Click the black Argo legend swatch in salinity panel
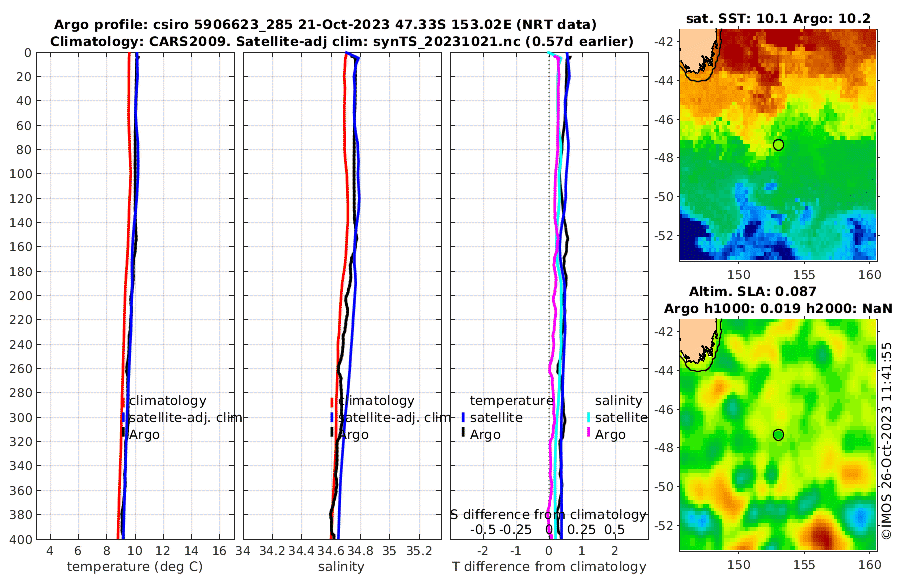Image resolution: width=900 pixels, height=580 pixels. (x=332, y=434)
